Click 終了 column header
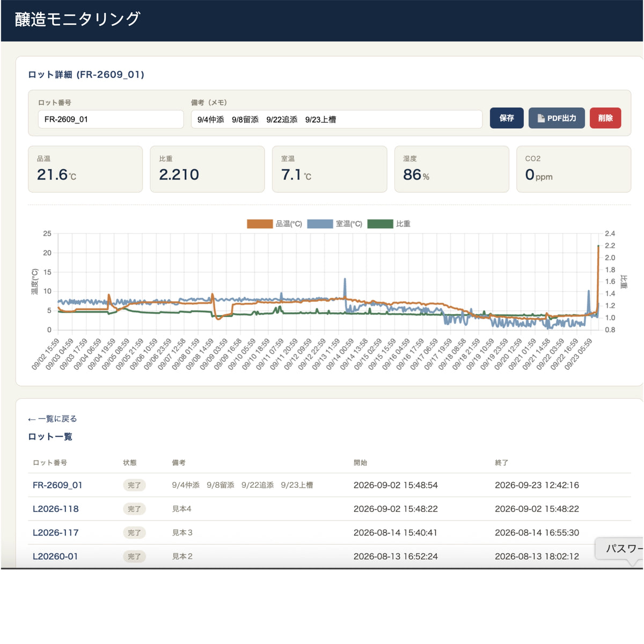Screen dimensions: 644x644 click(x=501, y=463)
